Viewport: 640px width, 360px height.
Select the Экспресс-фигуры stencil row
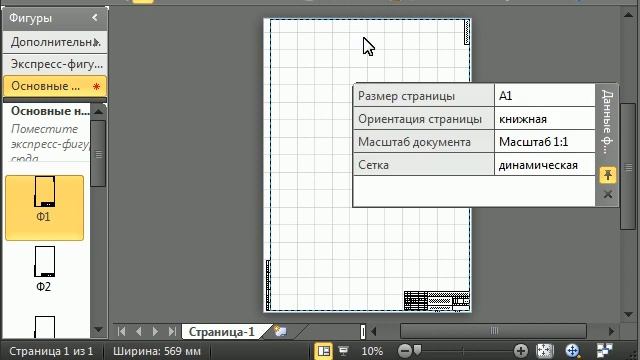pyautogui.click(x=55, y=64)
